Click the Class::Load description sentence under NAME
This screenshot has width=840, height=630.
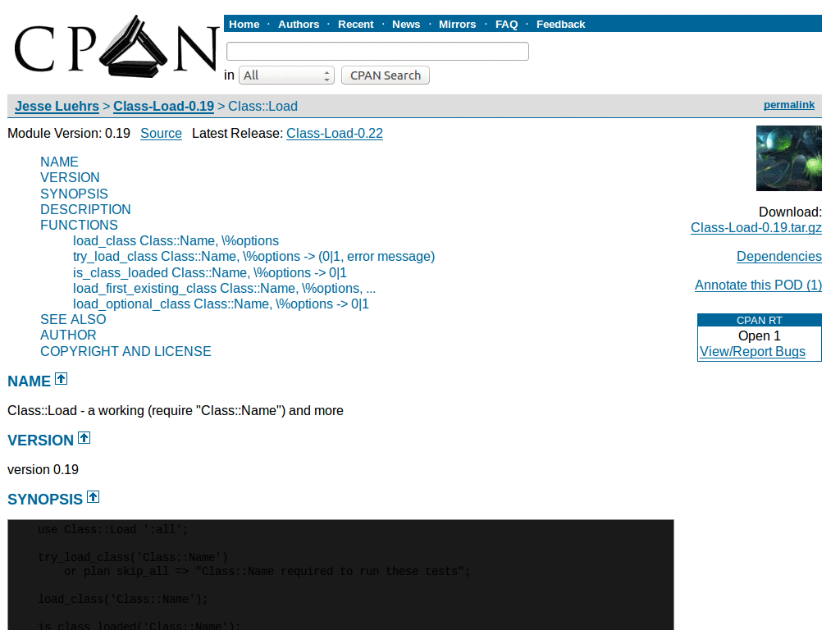click(176, 410)
